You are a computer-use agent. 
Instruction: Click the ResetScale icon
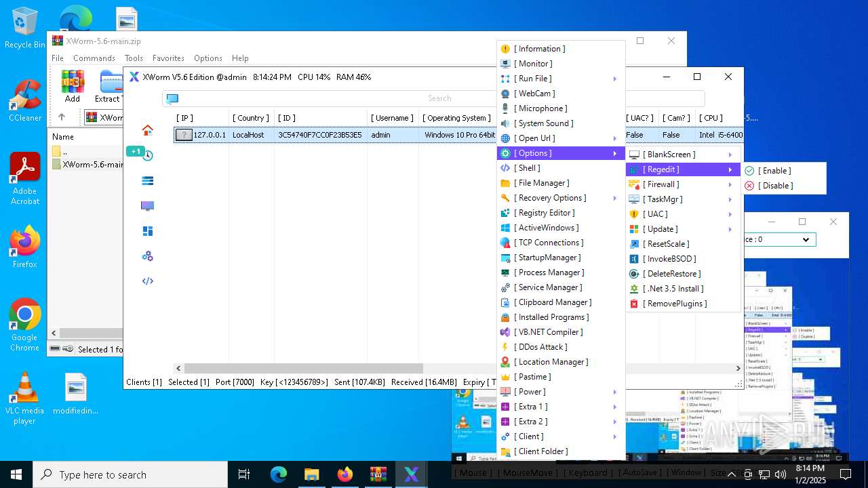(634, 244)
